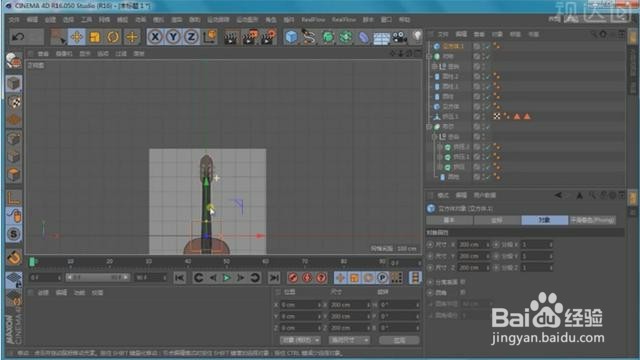The width and height of the screenshot is (640, 360).
Task: Play the animation forward
Action: pos(227,278)
